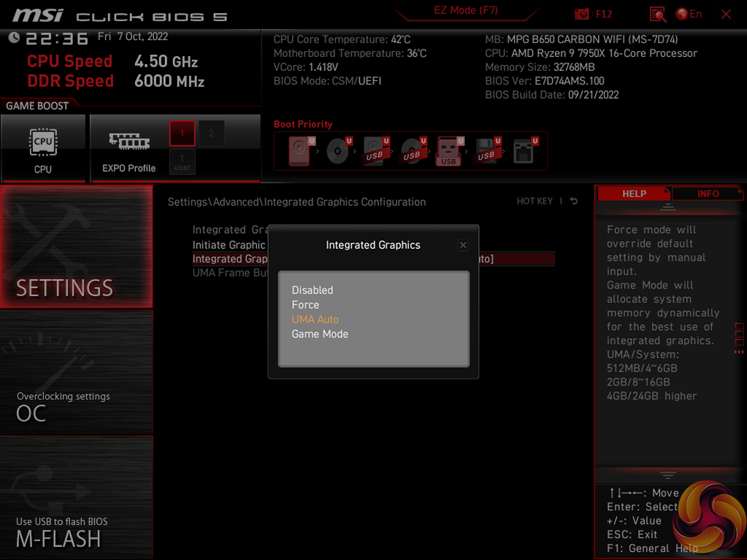
Task: Select the USB optical drive boot icon
Action: (413, 151)
